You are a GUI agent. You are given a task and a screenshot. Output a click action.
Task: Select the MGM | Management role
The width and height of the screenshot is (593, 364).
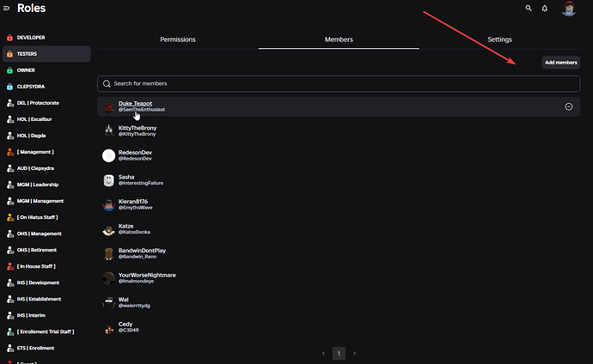pos(46,201)
